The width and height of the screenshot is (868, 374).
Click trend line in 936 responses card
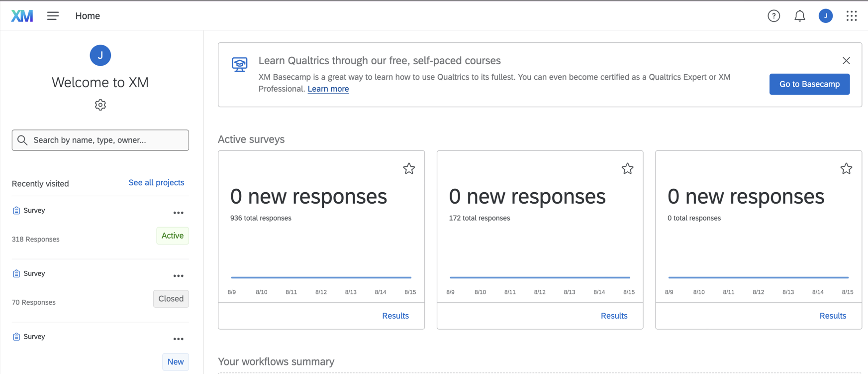[x=321, y=277]
